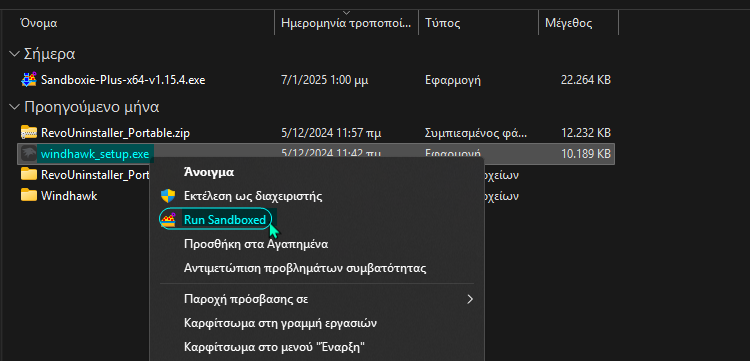The height and width of the screenshot is (361, 750).
Task: Click the date 5/12/2024 11:57 πμ
Action: click(x=331, y=133)
